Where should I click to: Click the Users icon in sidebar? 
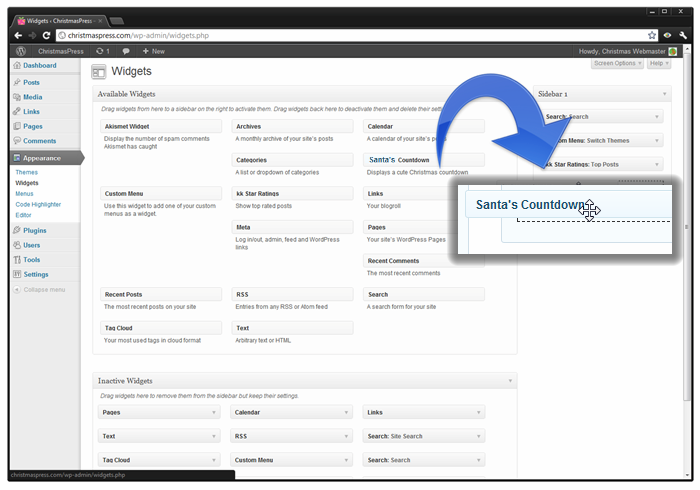click(17, 245)
